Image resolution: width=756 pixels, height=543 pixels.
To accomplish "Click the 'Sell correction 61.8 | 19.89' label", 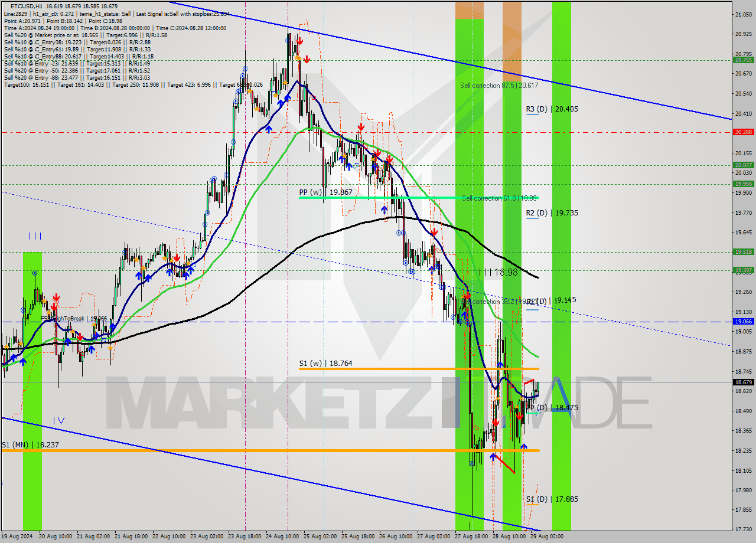I will (500, 198).
